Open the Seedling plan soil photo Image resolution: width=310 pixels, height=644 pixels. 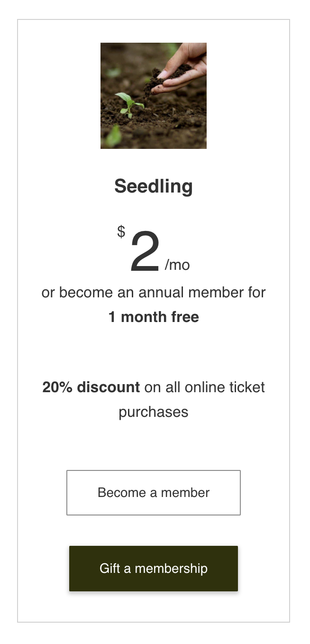154,96
